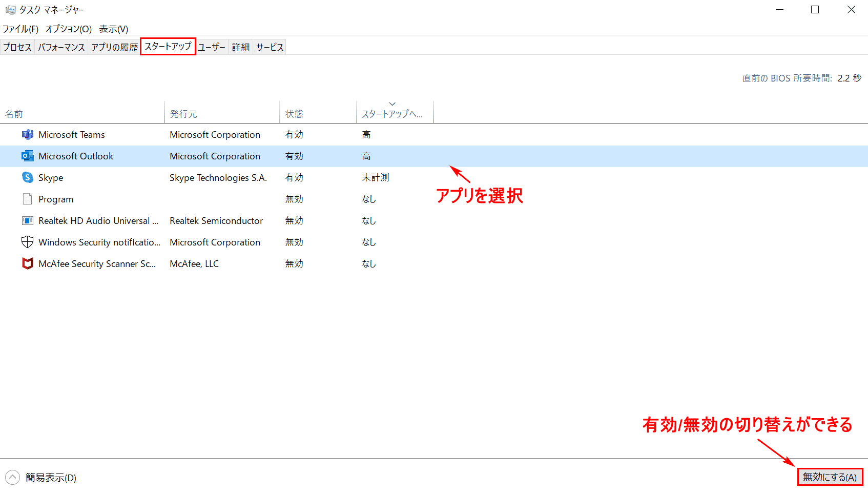
Task: Switch to the ユーザー tab
Action: 212,47
